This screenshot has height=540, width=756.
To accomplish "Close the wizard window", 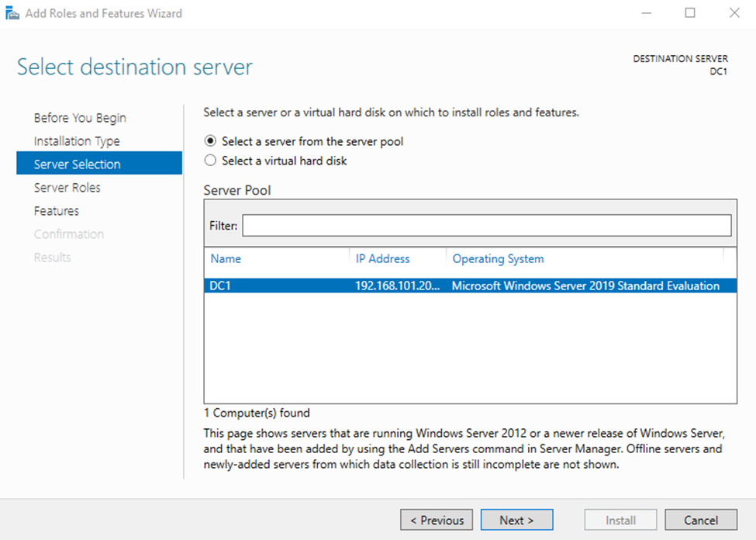I will pyautogui.click(x=734, y=13).
